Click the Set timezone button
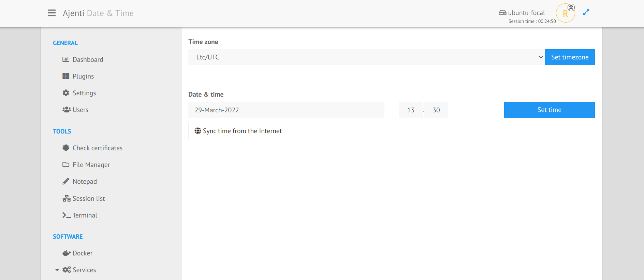The image size is (644, 280). 570,57
